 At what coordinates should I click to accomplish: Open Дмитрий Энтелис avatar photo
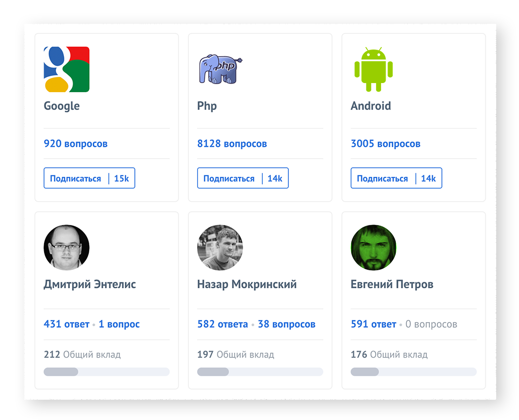tap(66, 248)
